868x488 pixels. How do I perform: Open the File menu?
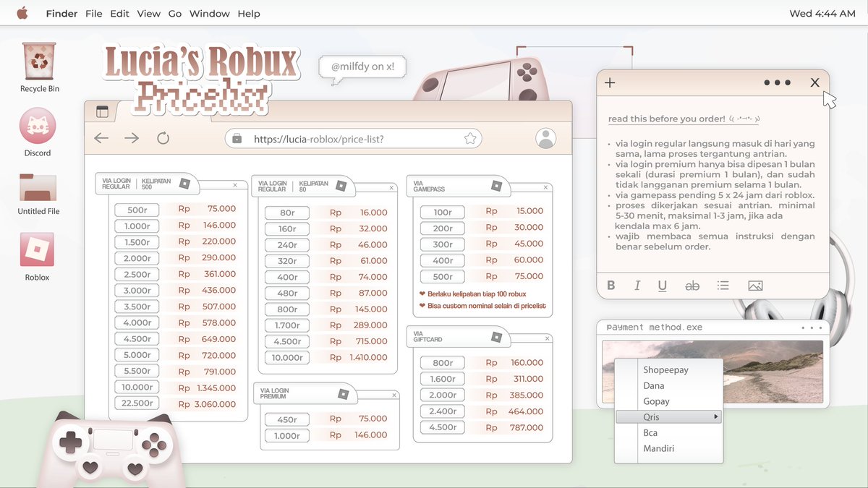tap(93, 14)
